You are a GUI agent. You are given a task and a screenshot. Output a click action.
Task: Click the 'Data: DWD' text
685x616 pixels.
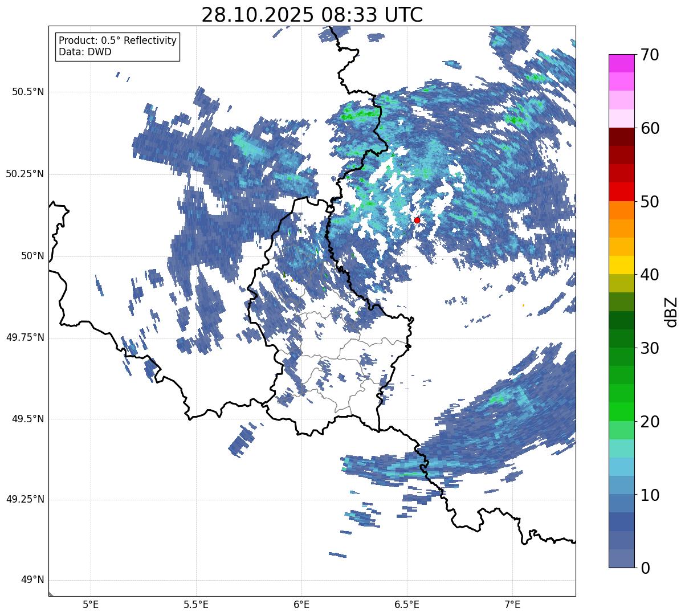[85, 52]
